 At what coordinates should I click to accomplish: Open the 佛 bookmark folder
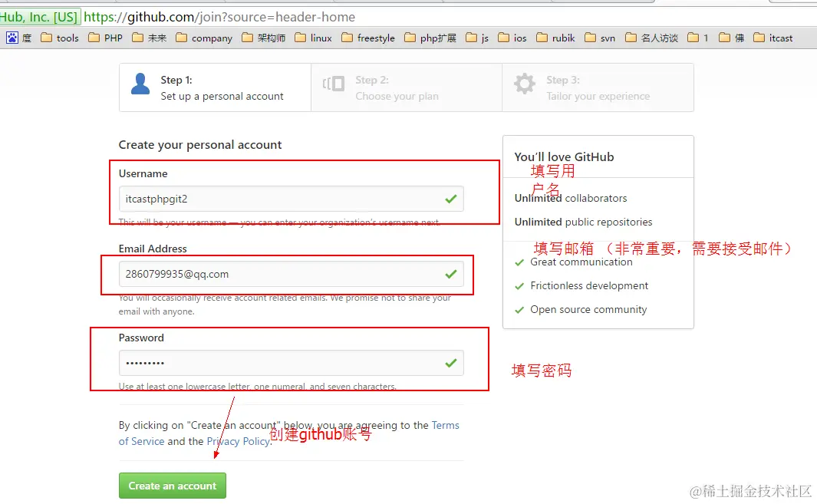pos(732,38)
